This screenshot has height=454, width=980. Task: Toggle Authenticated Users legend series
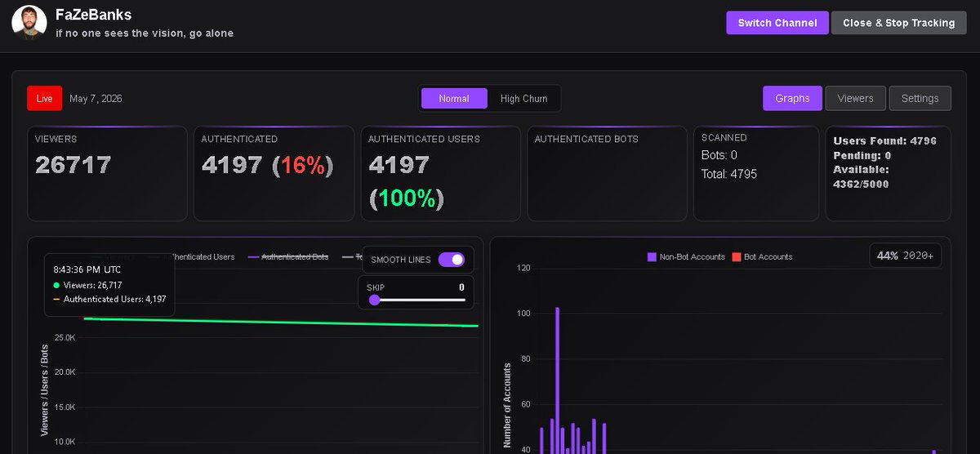click(x=200, y=256)
